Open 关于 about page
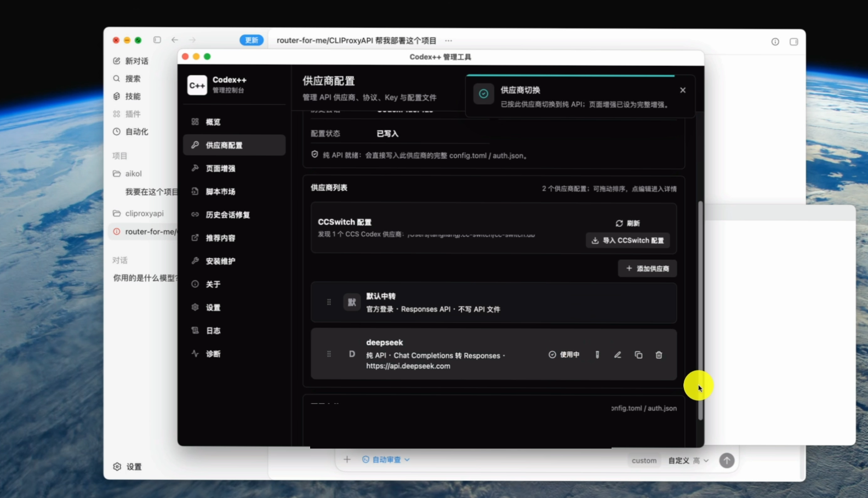The image size is (868, 498). tap(234, 284)
